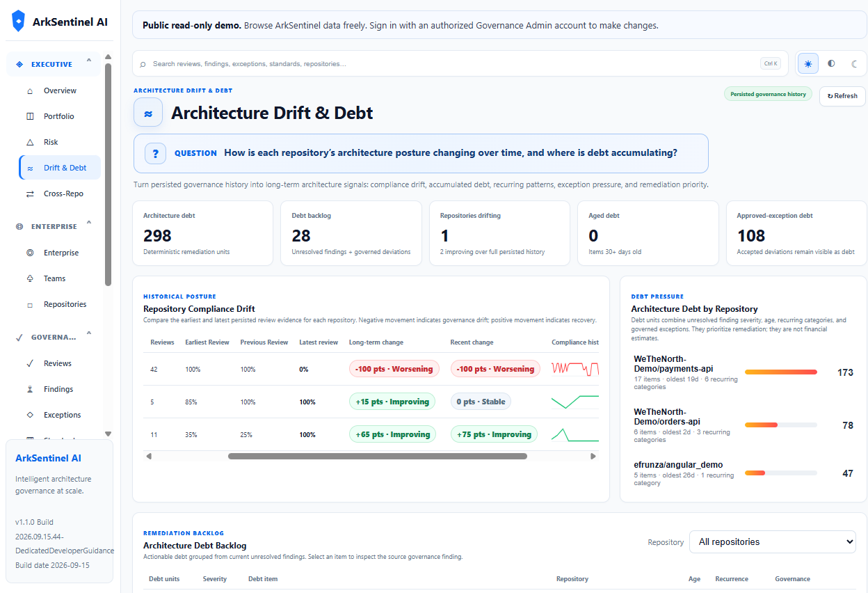Screen dimensions: 868x593
Task: Click the Cross-Repo arrows icon
Action: tap(29, 193)
